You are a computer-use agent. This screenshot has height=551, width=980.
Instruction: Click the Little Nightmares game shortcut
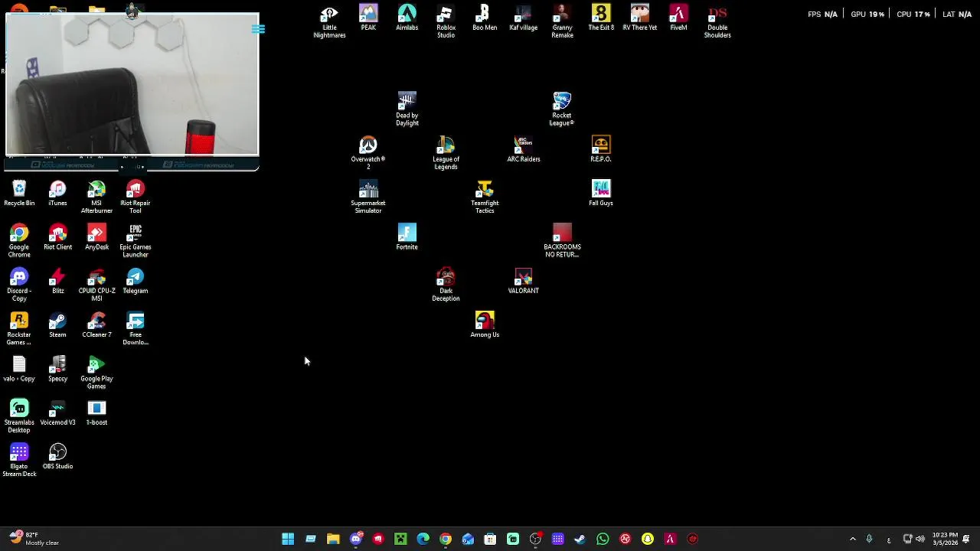329,21
